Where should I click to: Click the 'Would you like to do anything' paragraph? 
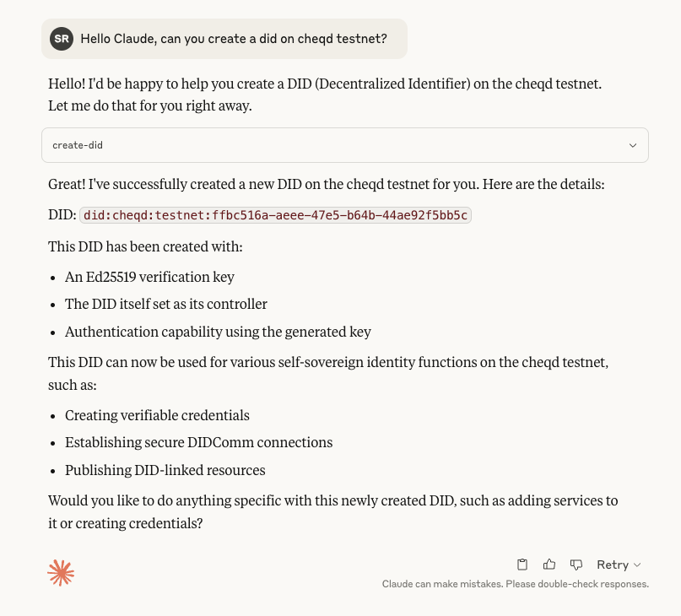pos(332,511)
